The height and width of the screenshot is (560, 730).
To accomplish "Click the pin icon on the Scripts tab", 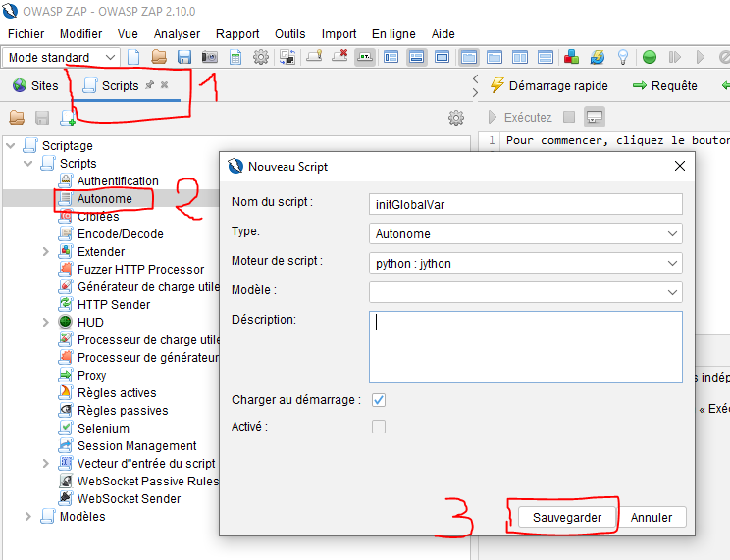I will (x=149, y=85).
